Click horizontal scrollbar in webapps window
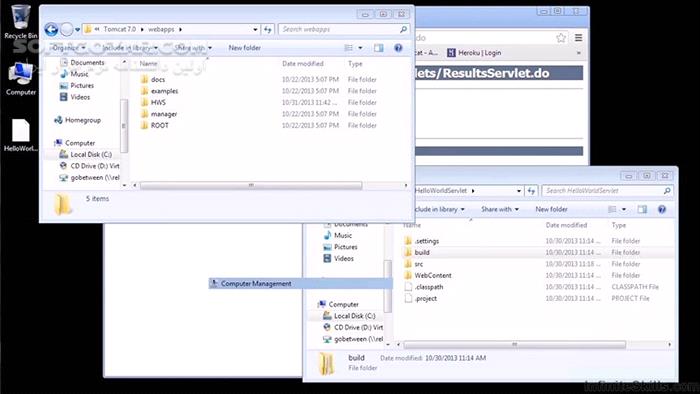Screen dimensions: 700x394 tap(251, 185)
